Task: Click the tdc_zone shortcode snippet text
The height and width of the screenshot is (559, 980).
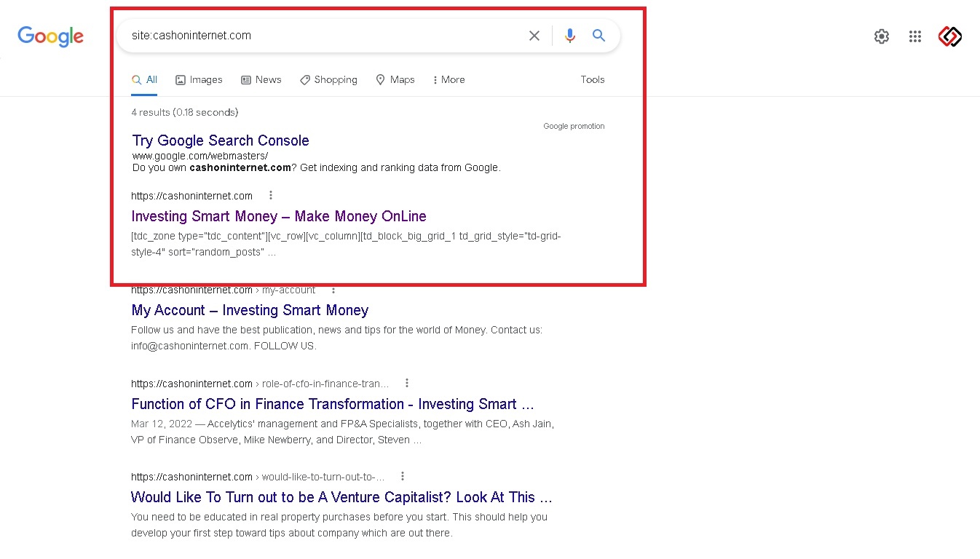Action: pyautogui.click(x=346, y=244)
